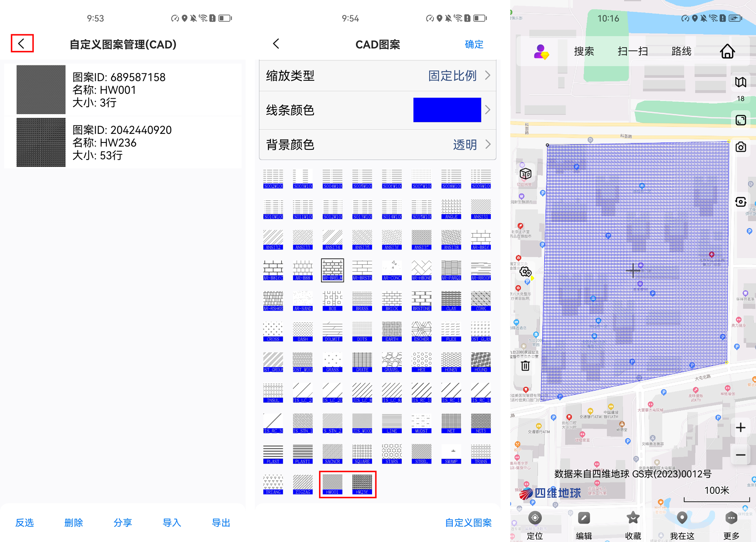This screenshot has width=756, height=542.
Task: Delete shape using trash can icon
Action: click(525, 366)
